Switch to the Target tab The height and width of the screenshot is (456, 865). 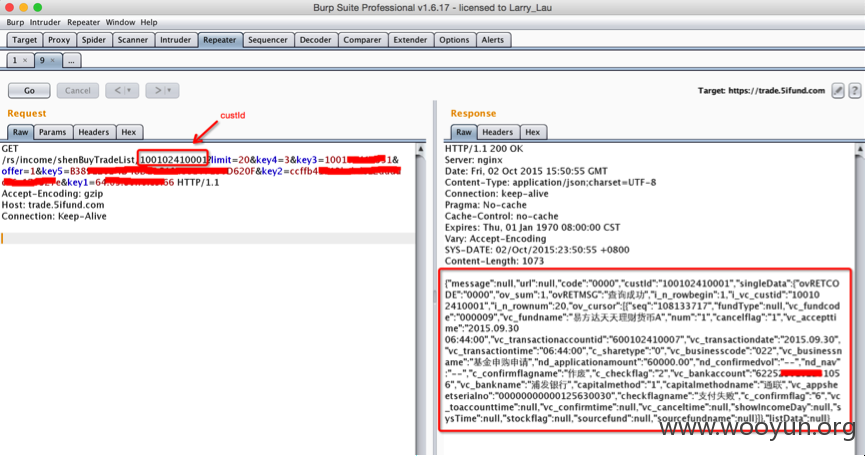pos(25,40)
